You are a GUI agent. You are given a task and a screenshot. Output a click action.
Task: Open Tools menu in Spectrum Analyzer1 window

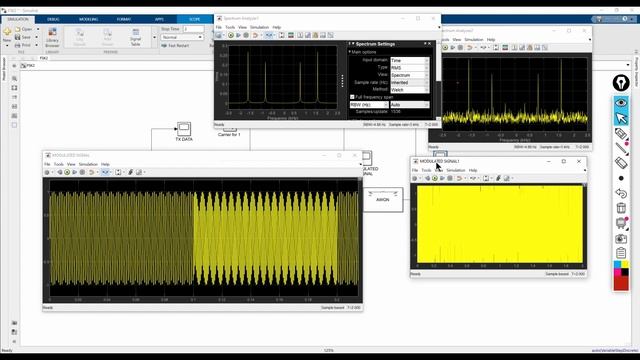click(x=230, y=27)
